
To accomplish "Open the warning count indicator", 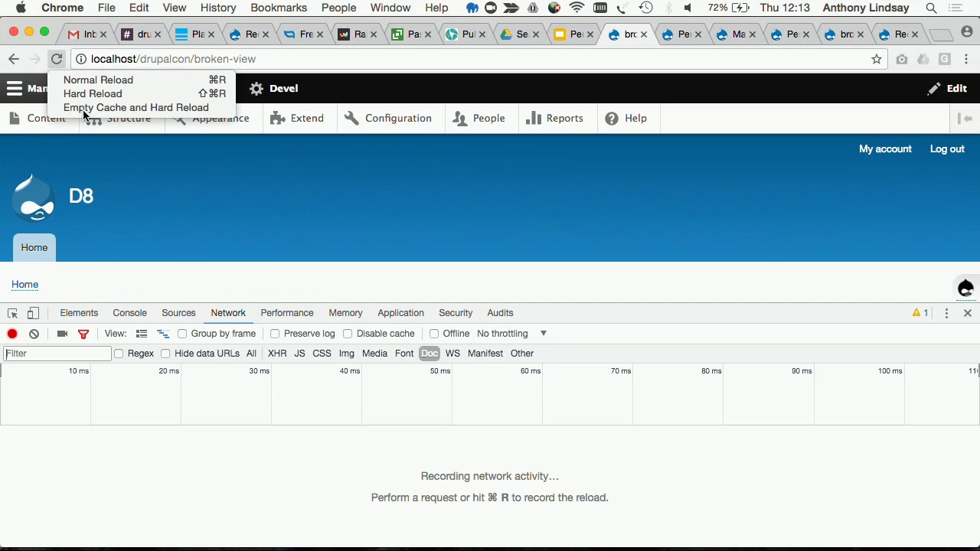I will (x=920, y=313).
